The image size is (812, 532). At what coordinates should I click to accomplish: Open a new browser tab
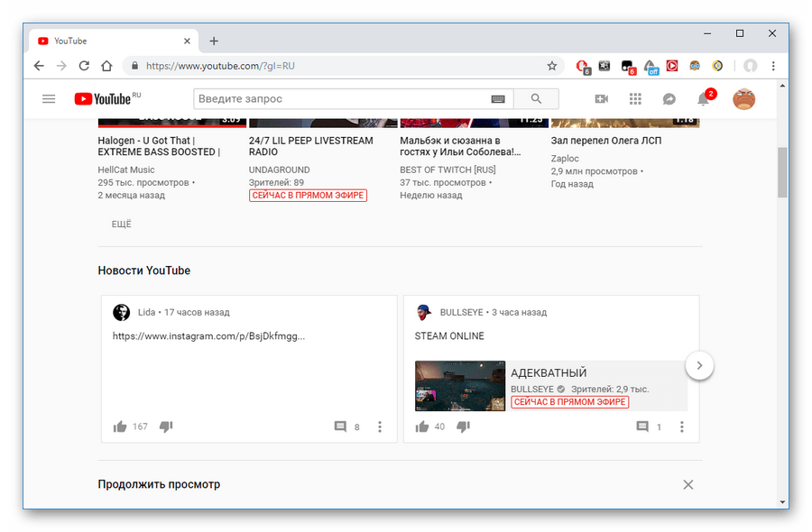pos(214,41)
